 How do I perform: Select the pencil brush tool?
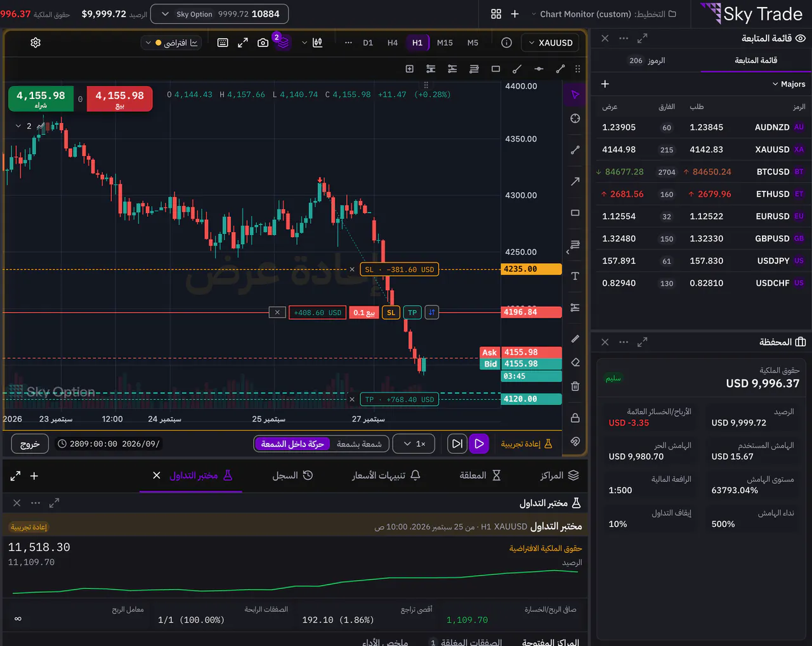[x=575, y=339]
